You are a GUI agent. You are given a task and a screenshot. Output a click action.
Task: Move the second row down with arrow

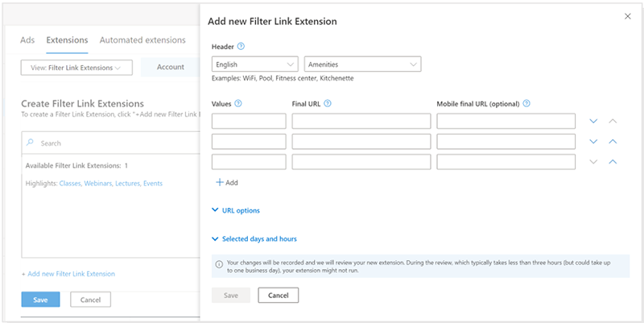pos(594,142)
